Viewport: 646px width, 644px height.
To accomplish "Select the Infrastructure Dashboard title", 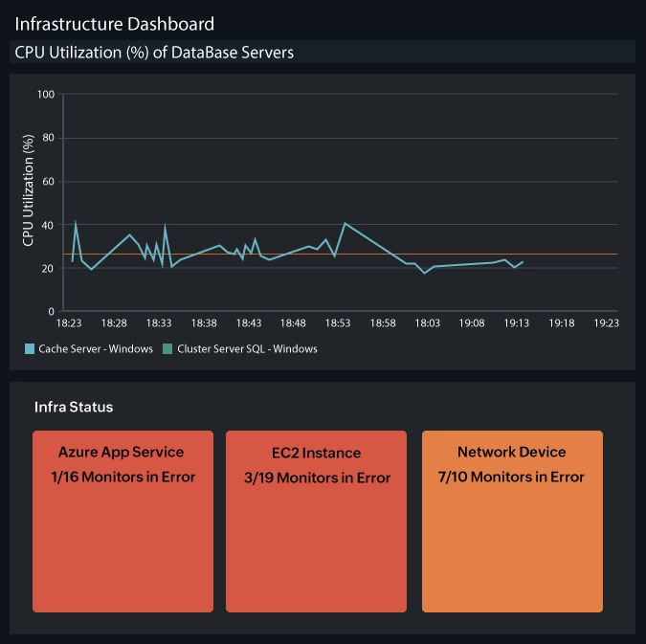I will coord(114,23).
